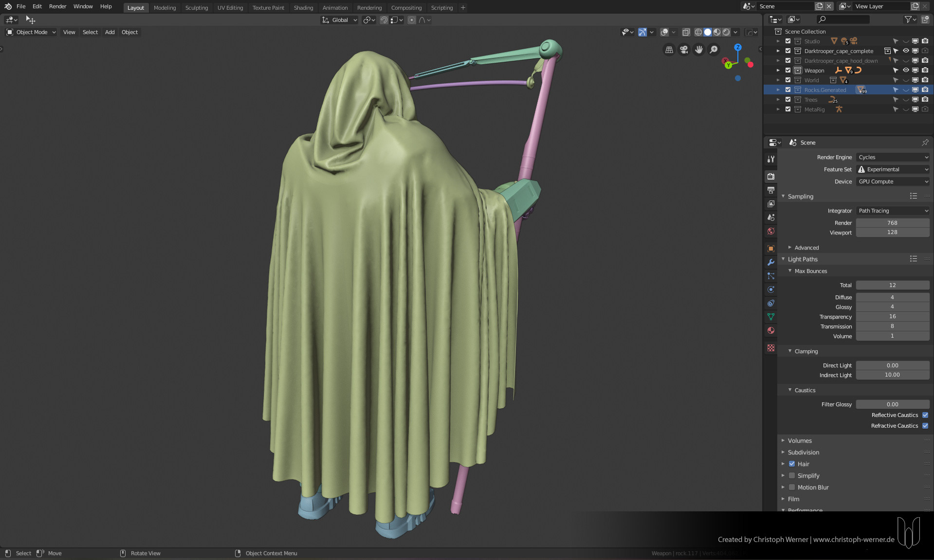Open the Render properties tab
This screenshot has width=934, height=560.
(771, 176)
